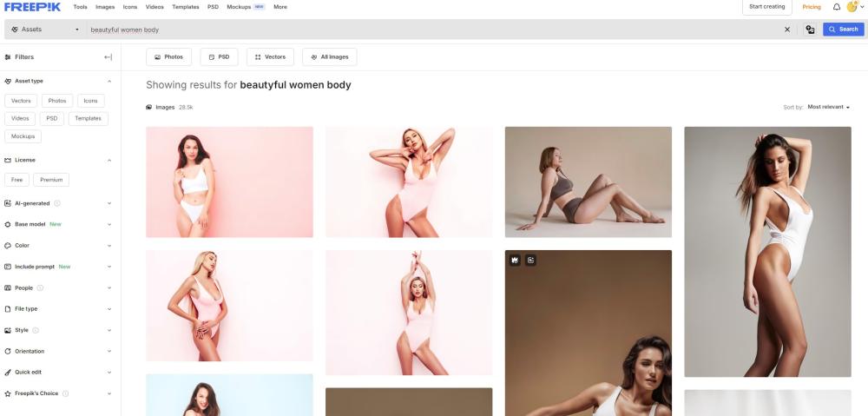Image resolution: width=868 pixels, height=416 pixels.
Task: Open the user profile avatar menu
Action: (852, 7)
